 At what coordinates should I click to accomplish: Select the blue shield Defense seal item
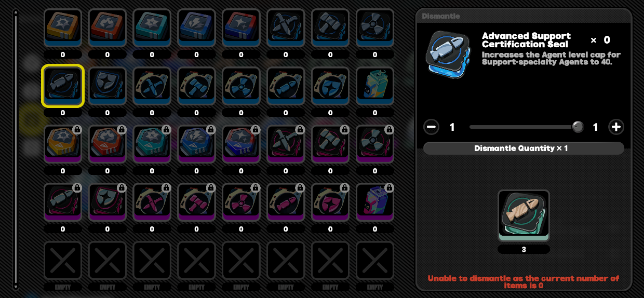(108, 86)
